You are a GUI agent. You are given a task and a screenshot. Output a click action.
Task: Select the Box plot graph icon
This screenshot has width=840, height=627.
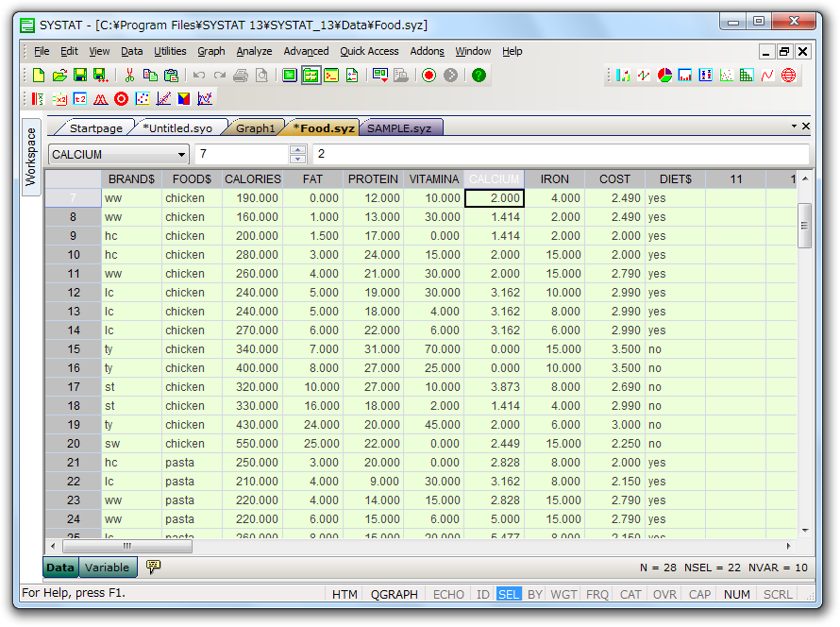coord(706,75)
